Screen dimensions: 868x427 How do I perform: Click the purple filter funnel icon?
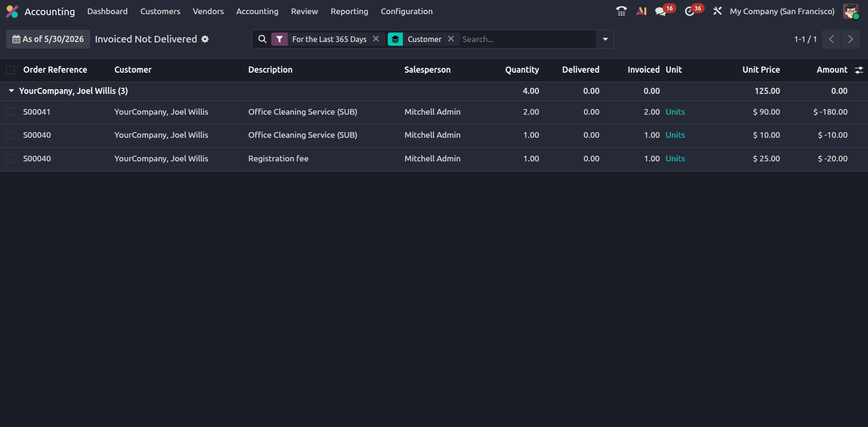[x=280, y=39]
